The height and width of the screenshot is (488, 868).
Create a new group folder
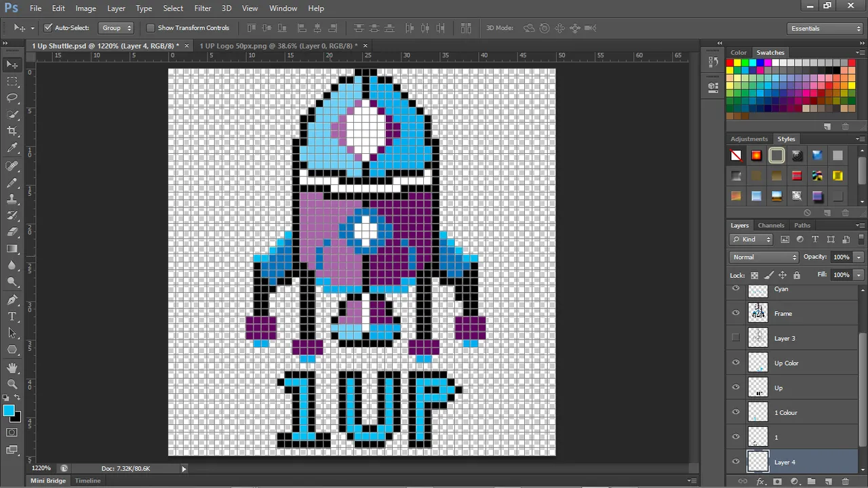811,481
